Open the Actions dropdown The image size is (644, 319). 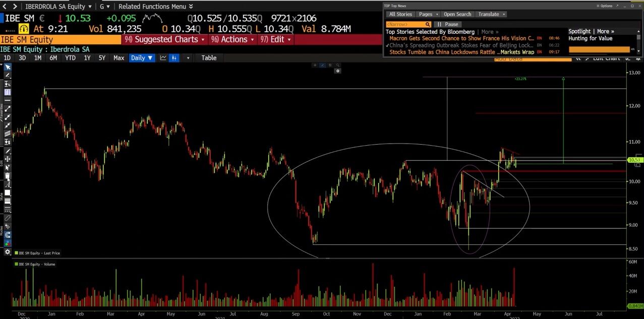click(233, 39)
